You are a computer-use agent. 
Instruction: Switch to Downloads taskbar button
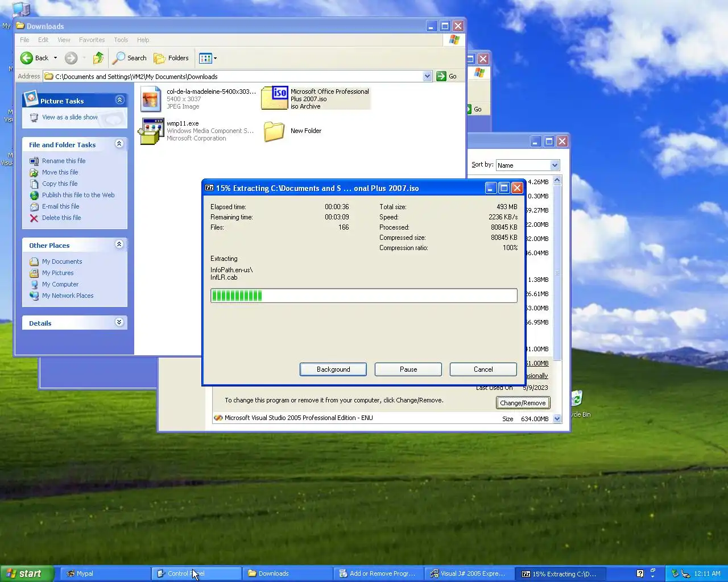pos(287,573)
